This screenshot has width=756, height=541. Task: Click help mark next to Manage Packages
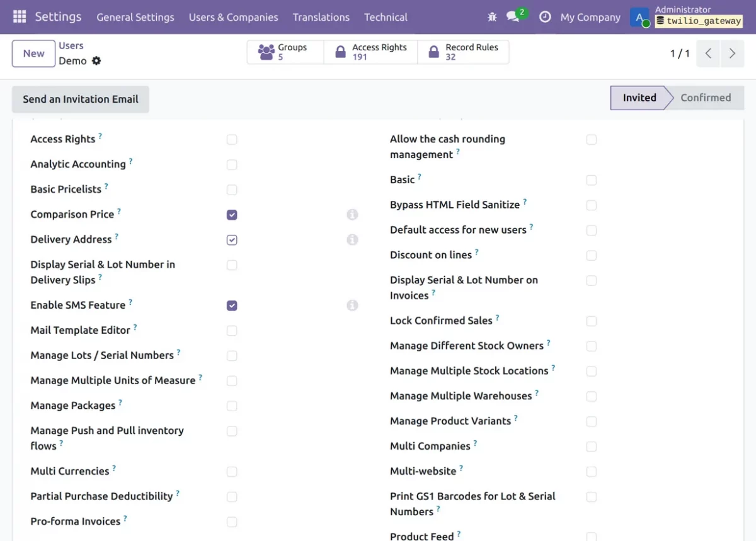[120, 403]
